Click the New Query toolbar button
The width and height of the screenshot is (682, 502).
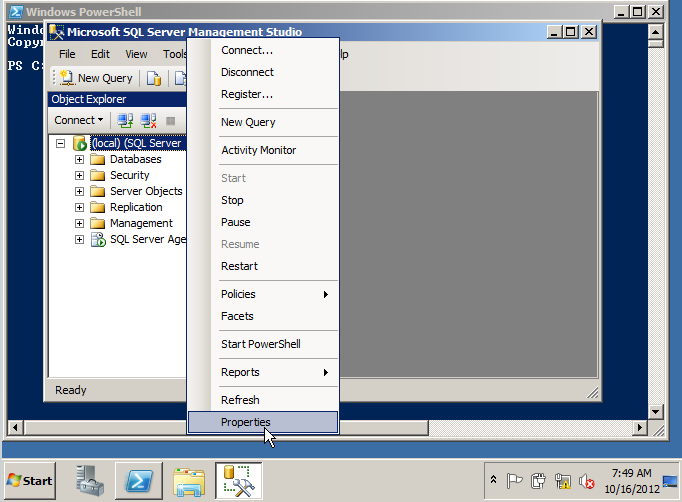(x=96, y=78)
